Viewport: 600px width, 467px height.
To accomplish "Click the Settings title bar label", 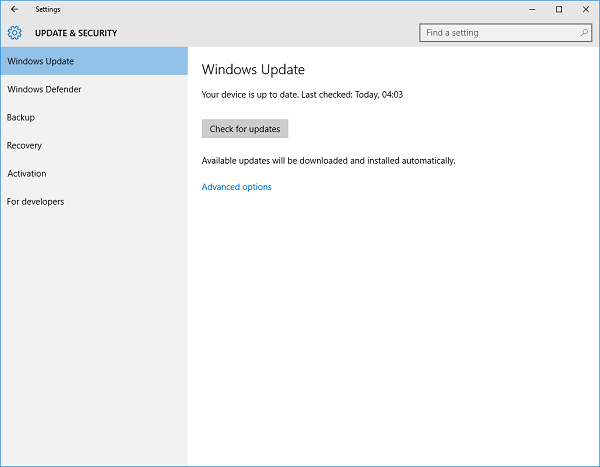I will pos(48,9).
